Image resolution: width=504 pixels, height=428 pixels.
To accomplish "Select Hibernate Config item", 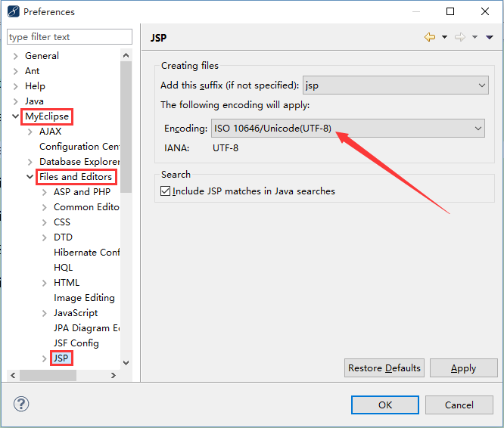I will point(86,253).
